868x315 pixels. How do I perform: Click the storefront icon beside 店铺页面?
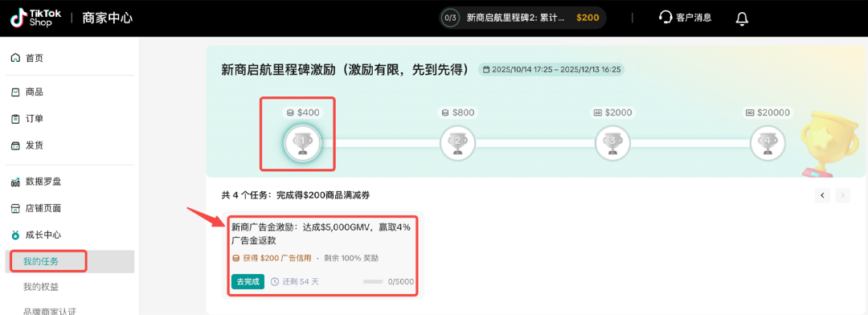[x=15, y=209]
